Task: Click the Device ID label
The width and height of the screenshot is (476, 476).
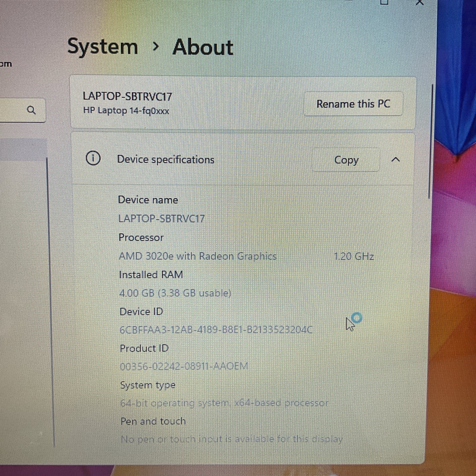Action: click(x=141, y=311)
